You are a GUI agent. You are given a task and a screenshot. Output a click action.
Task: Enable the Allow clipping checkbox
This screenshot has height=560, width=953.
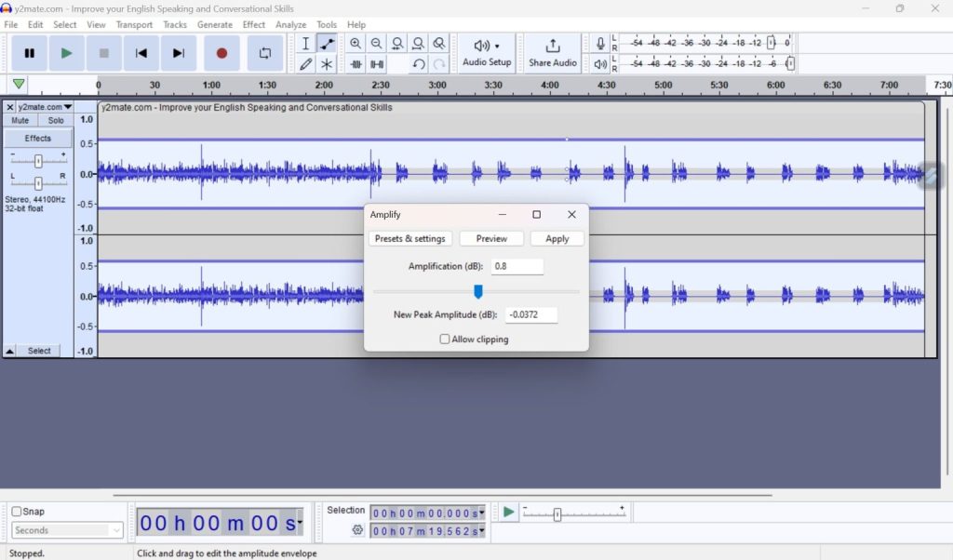445,339
